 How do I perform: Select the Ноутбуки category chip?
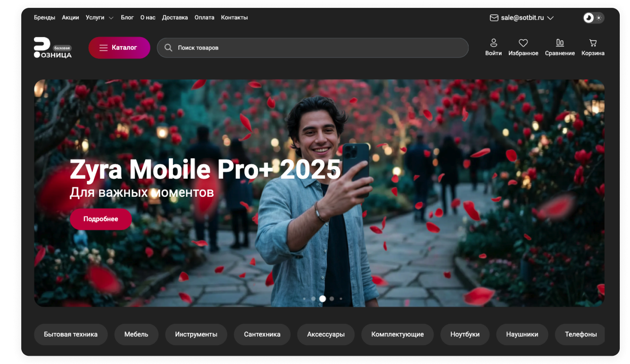point(465,334)
